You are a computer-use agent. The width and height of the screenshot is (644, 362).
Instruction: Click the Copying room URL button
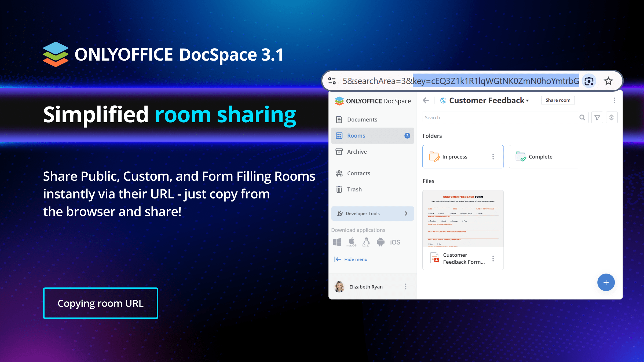(101, 303)
